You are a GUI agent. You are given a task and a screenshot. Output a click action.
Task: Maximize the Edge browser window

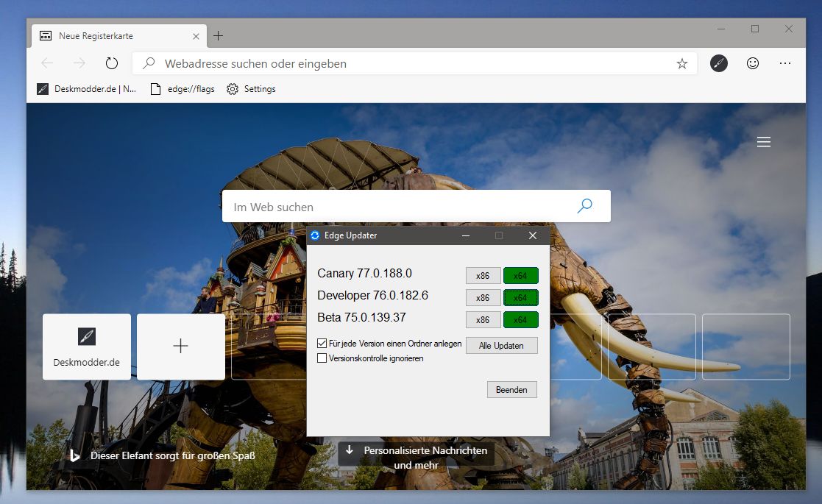click(755, 29)
